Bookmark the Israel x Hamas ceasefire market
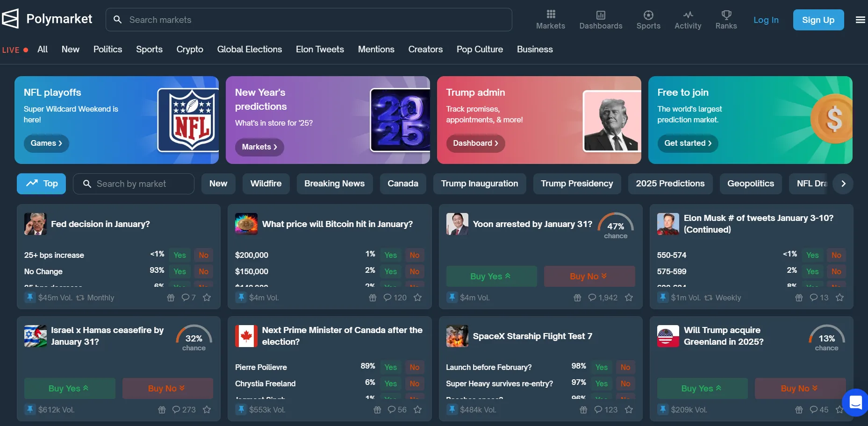The height and width of the screenshot is (426, 868). (x=207, y=410)
